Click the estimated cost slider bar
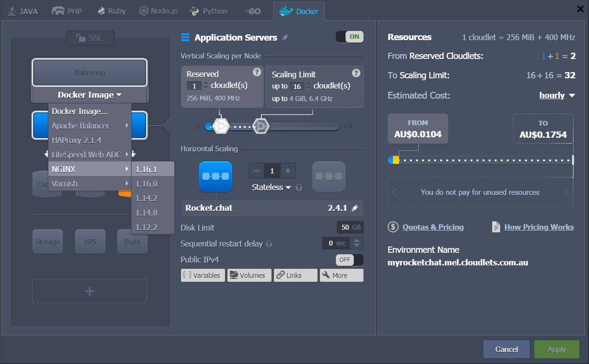589x364 pixels. (x=481, y=160)
